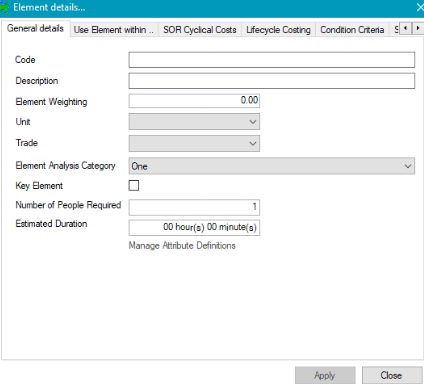
Task: Close the Element details window
Action: point(420,7)
